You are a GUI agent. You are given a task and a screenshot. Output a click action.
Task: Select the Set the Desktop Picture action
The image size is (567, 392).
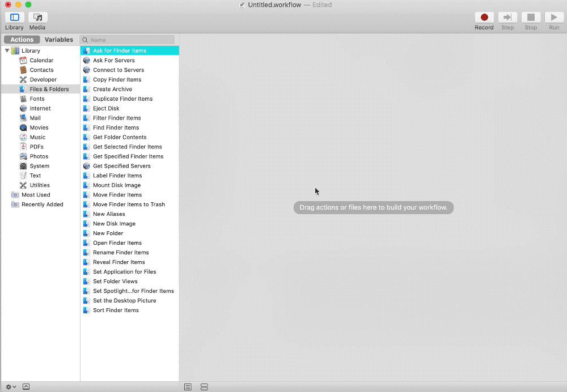[130, 301]
